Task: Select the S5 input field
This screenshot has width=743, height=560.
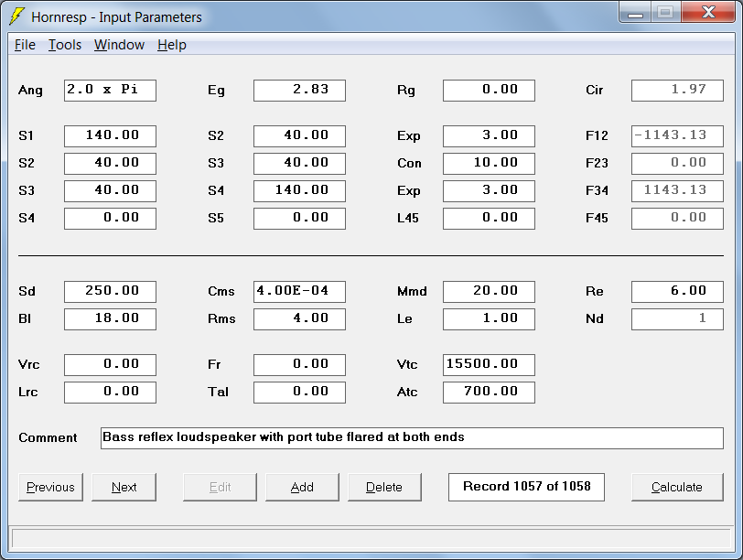Action: click(x=299, y=219)
